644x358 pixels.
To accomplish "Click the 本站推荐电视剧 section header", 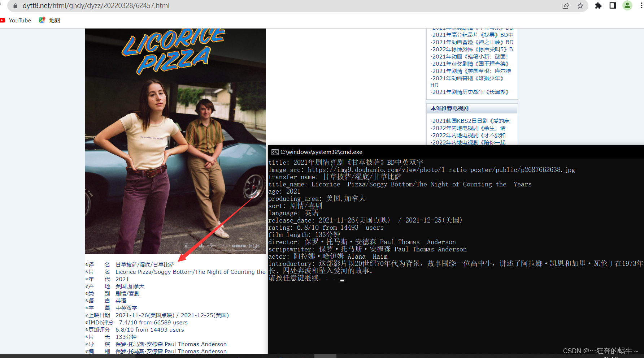I will click(x=472, y=108).
